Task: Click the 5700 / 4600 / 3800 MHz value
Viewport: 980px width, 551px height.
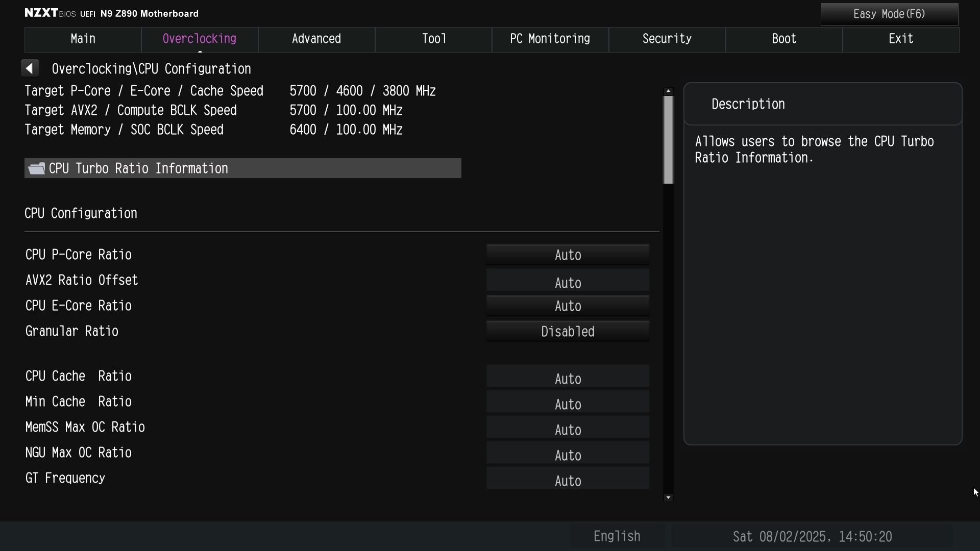Action: (x=362, y=91)
